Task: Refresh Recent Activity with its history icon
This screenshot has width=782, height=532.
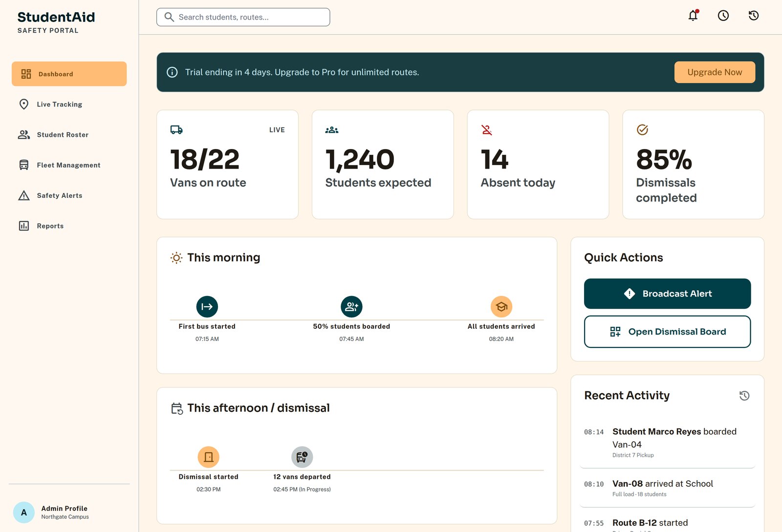Action: [744, 396]
